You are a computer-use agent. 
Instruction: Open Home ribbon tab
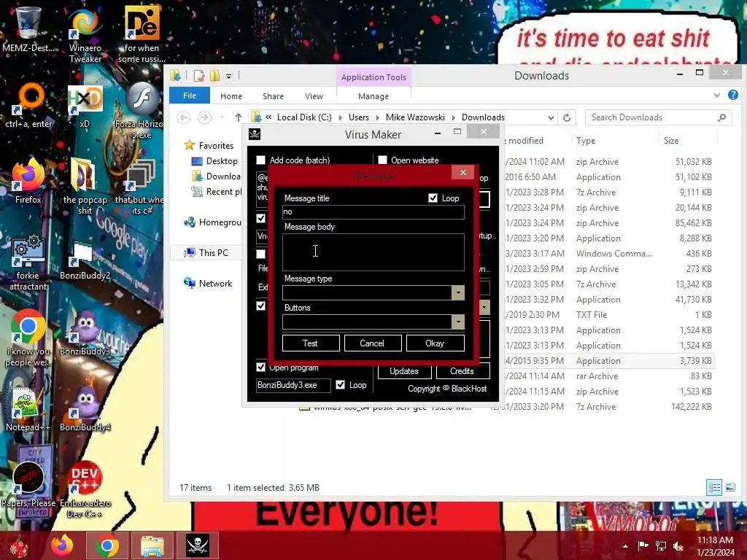(x=231, y=96)
